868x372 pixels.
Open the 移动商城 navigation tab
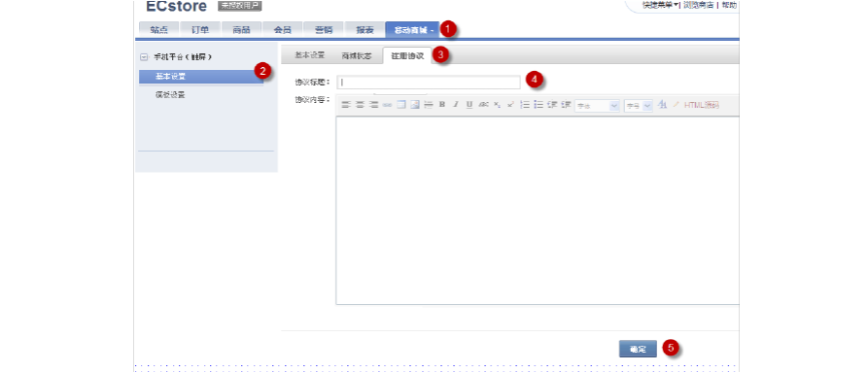pyautogui.click(x=412, y=30)
